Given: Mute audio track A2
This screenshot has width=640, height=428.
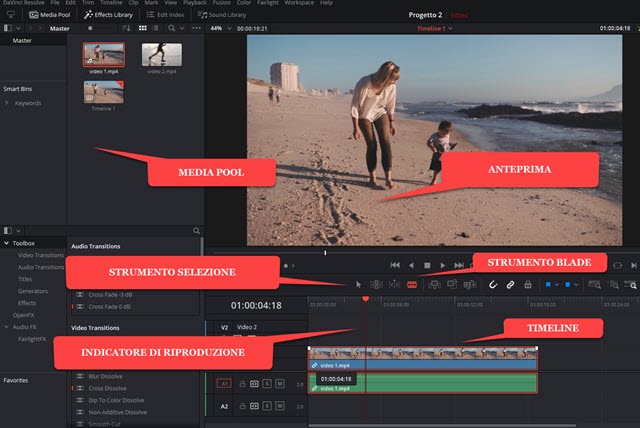Looking at the screenshot, I should (280, 406).
